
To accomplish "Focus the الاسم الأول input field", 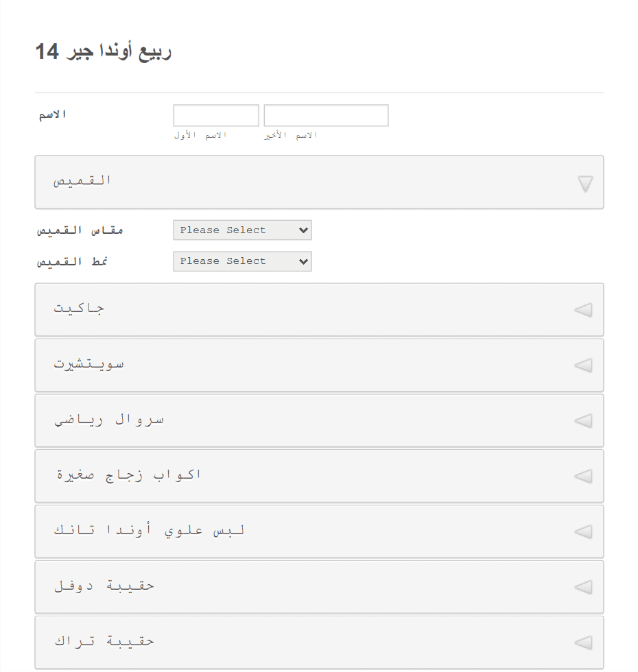I will [x=216, y=115].
